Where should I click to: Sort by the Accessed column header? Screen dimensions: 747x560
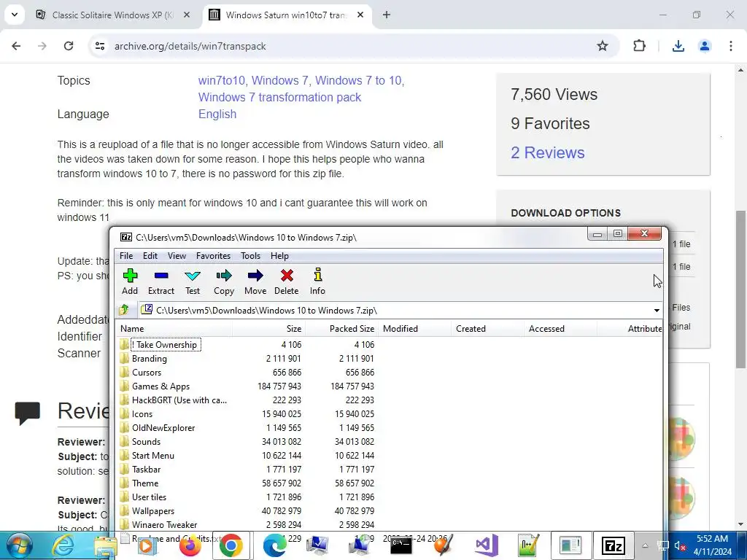click(560, 329)
